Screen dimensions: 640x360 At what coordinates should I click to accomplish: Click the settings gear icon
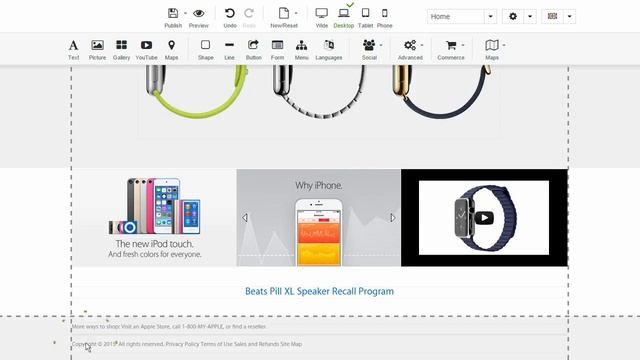coord(513,16)
